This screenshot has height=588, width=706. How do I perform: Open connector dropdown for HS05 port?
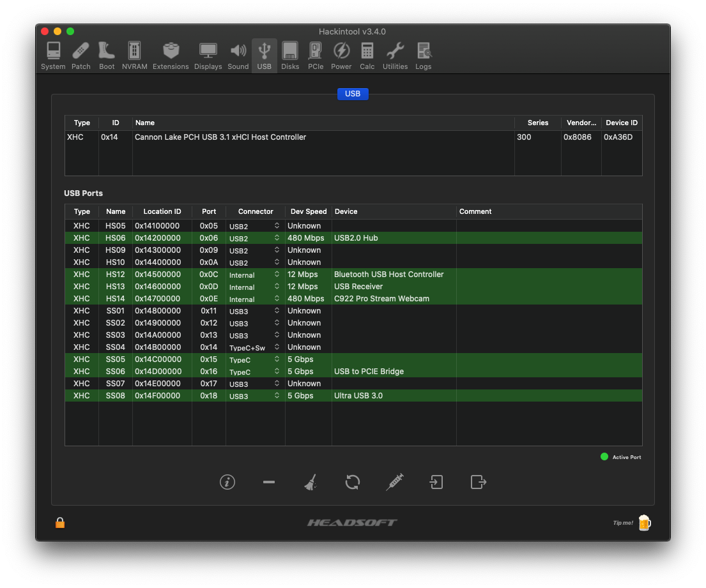coord(255,226)
